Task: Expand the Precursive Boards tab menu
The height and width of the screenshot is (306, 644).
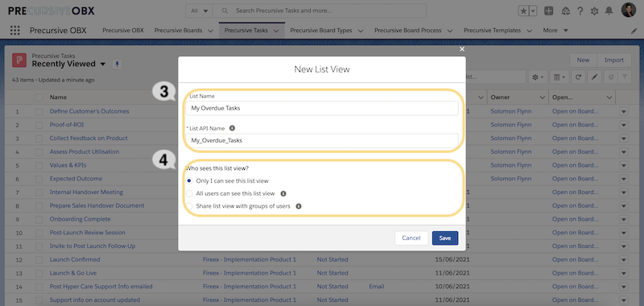Action: coord(211,31)
